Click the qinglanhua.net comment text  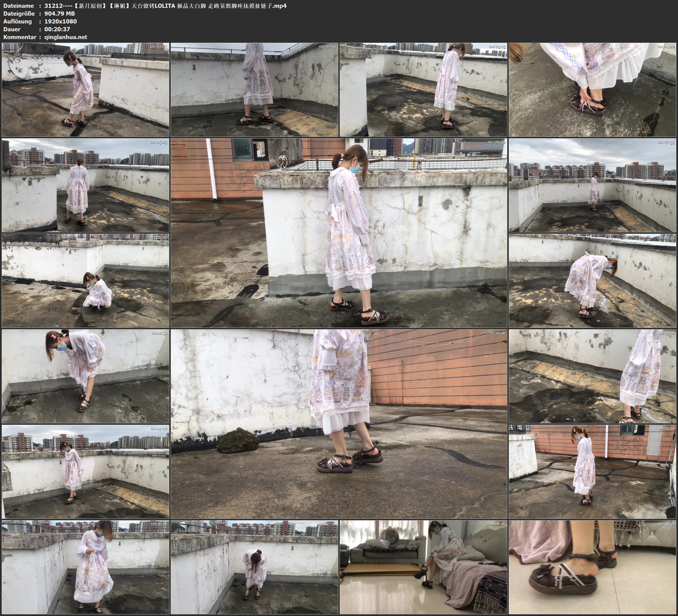pos(66,37)
